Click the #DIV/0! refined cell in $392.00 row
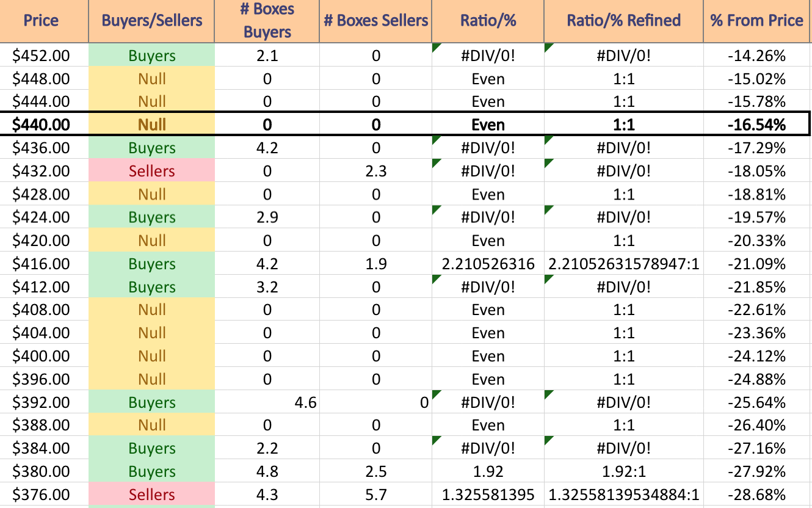This screenshot has height=508, width=812. [x=624, y=402]
